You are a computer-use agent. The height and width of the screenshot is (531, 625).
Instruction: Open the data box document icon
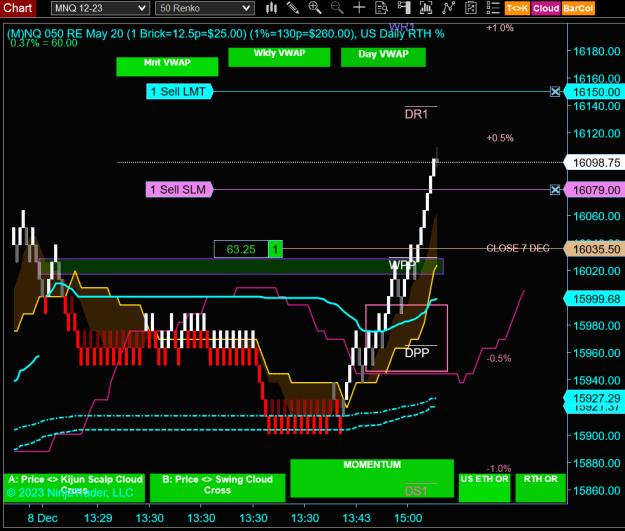click(381, 8)
